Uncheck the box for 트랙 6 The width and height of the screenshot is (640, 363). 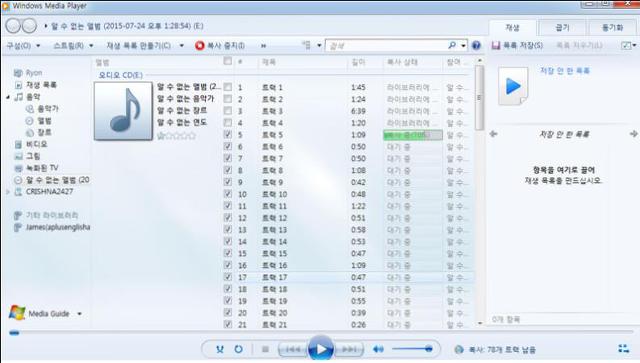pos(228,146)
